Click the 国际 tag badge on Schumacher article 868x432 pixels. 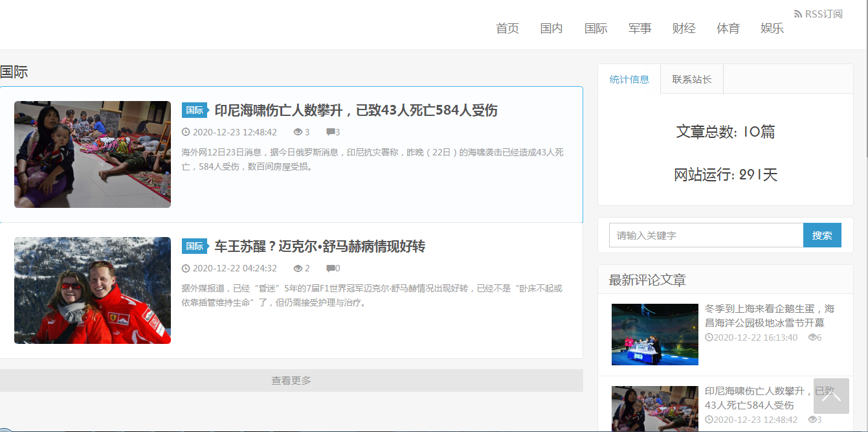[x=194, y=246]
